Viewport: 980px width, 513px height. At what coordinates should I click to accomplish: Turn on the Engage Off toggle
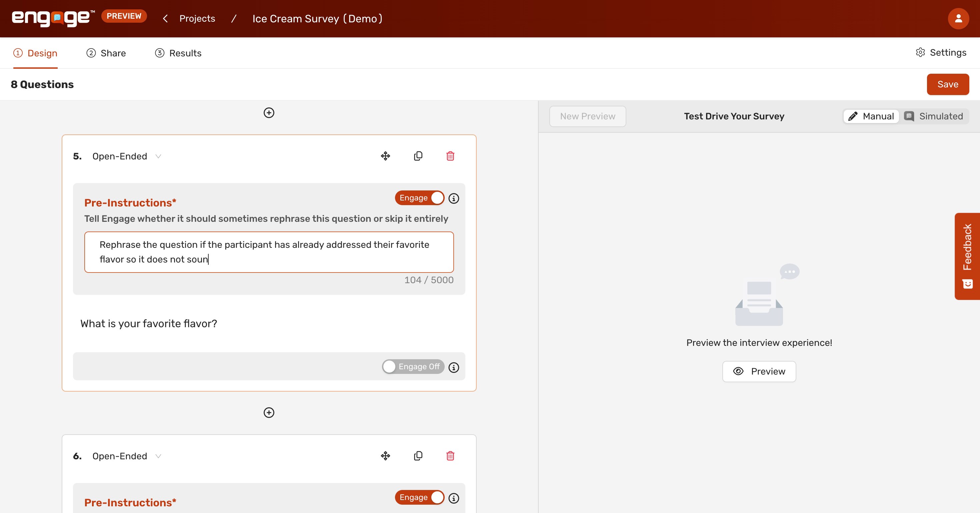(x=413, y=367)
